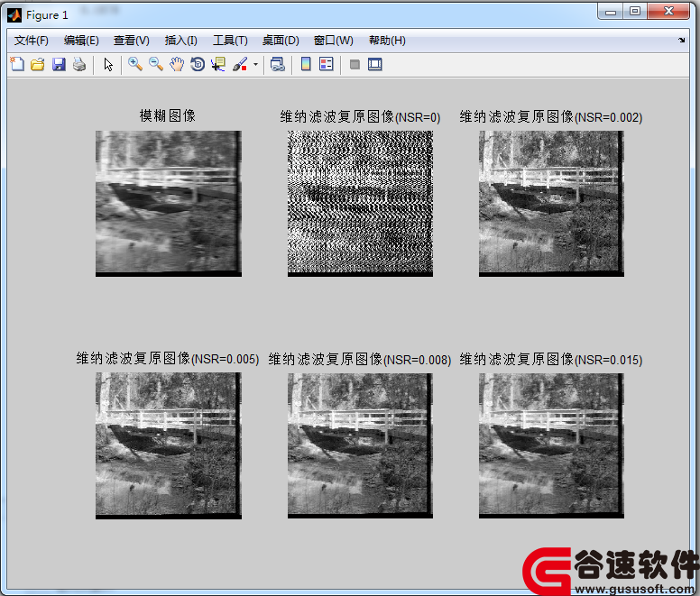Insert a legend with toolbar icon
Screen dimensions: 700x596
pyautogui.click(x=327, y=64)
